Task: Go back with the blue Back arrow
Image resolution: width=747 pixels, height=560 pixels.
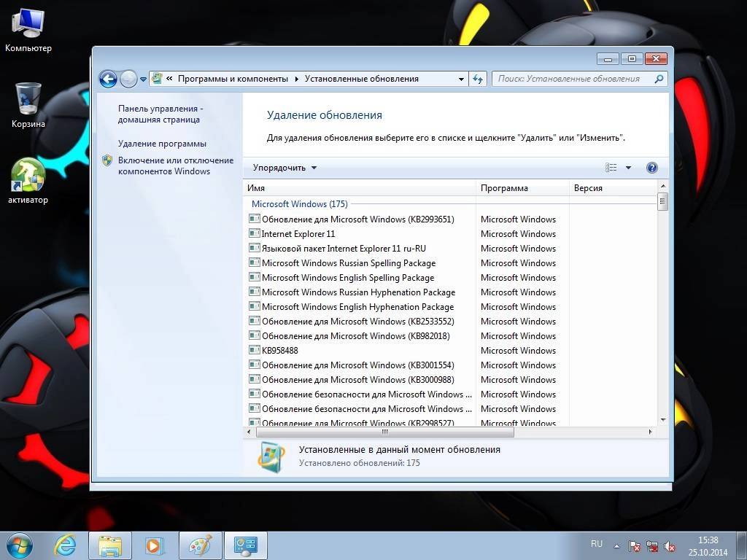Action: 108,79
